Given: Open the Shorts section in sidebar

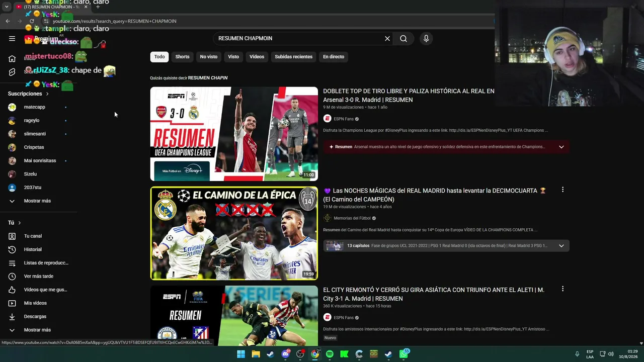Looking at the screenshot, I should 12,72.
